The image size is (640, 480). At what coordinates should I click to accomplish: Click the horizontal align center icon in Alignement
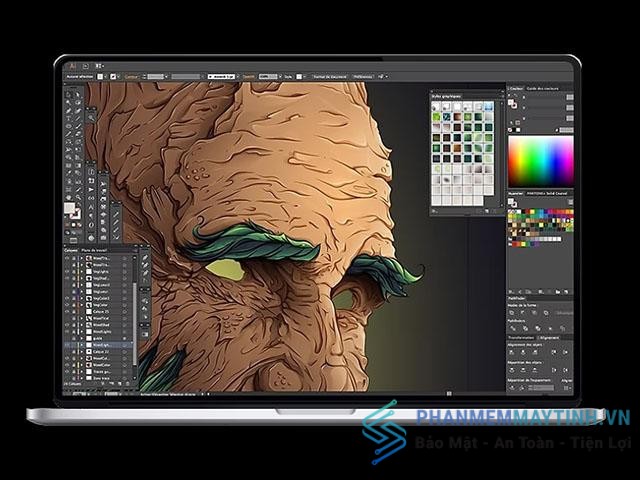tap(523, 352)
